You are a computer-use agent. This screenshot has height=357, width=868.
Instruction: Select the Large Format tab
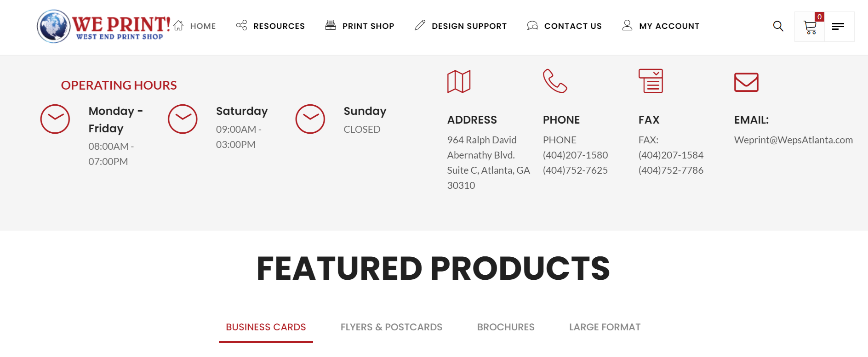[605, 327]
